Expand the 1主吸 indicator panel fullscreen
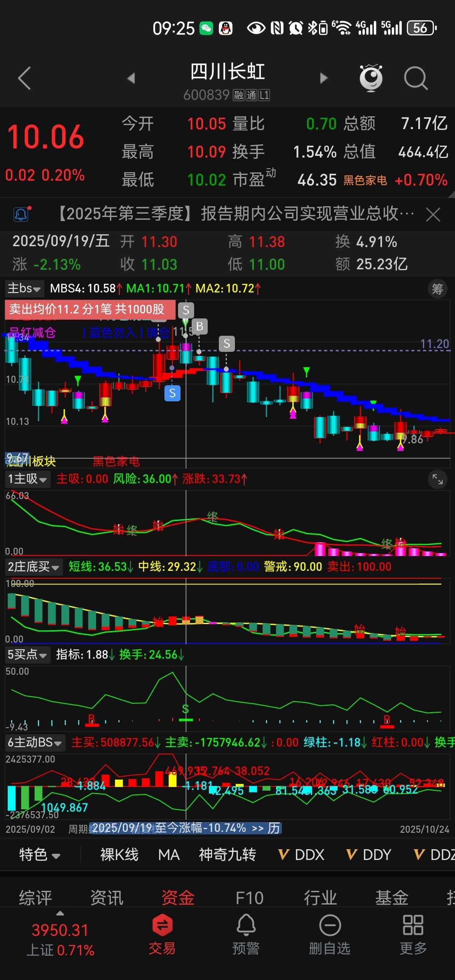This screenshot has height=980, width=455. point(437,479)
